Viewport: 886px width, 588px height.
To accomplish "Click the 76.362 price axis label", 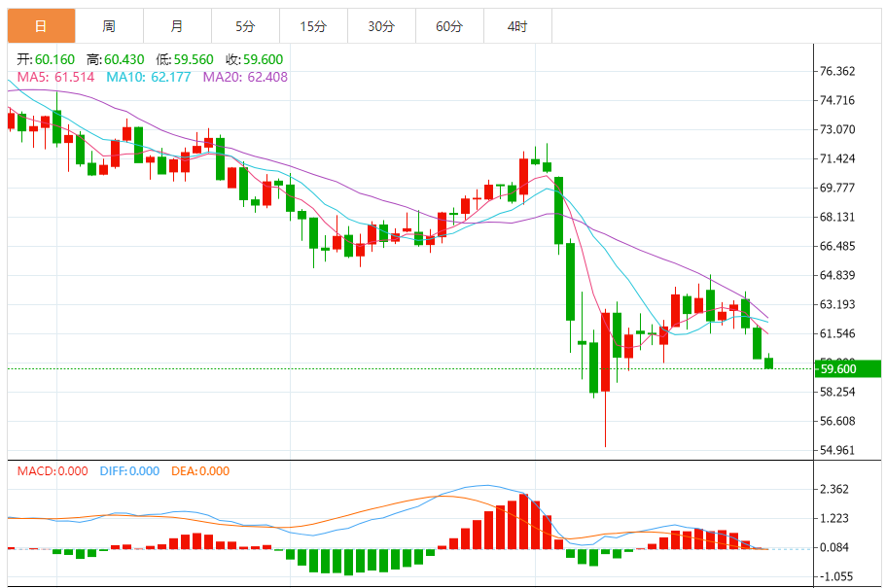I will point(837,71).
